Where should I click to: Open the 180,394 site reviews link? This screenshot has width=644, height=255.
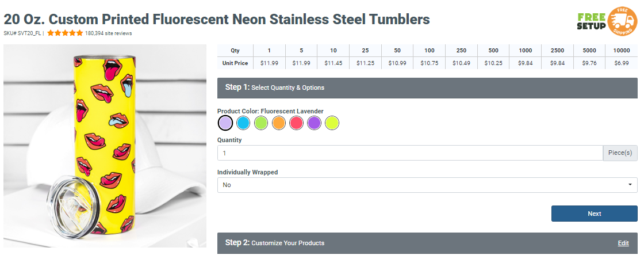109,33
